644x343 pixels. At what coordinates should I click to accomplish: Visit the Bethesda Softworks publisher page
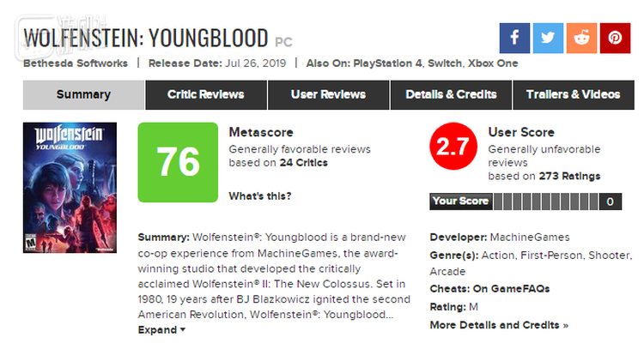tap(76, 63)
